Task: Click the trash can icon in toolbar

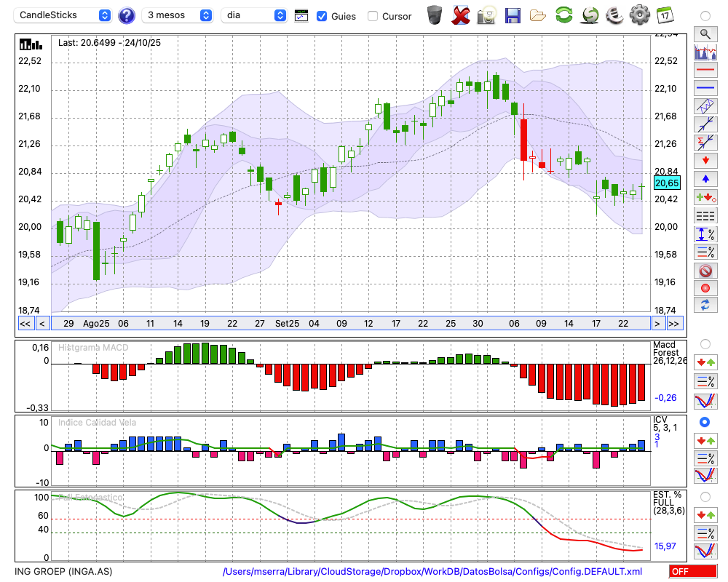Action: 435,15
